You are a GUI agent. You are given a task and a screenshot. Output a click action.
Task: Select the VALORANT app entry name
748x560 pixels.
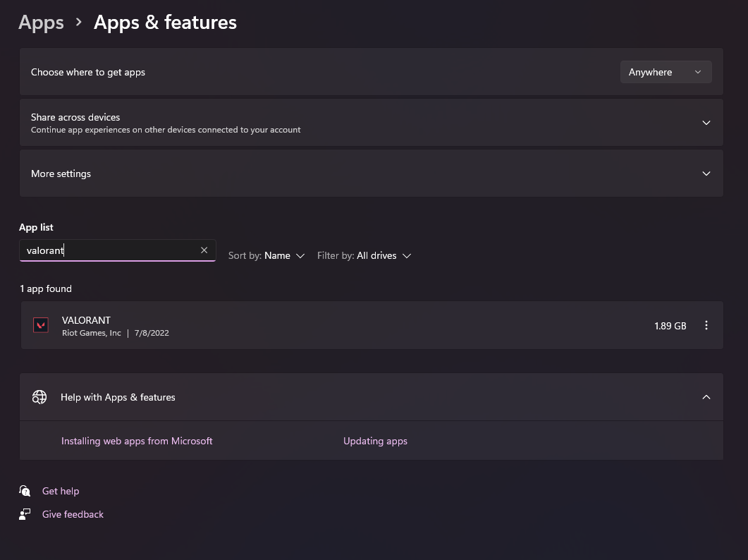coord(86,320)
